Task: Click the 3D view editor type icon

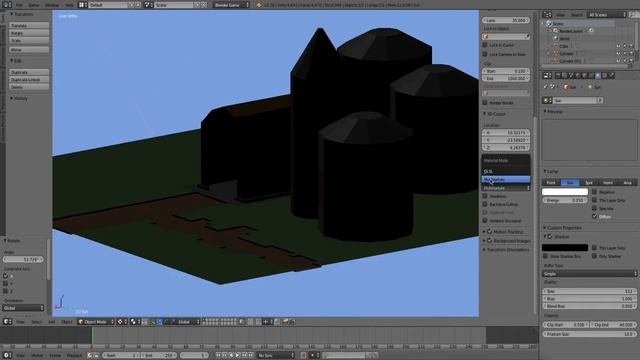Action: 7,322
